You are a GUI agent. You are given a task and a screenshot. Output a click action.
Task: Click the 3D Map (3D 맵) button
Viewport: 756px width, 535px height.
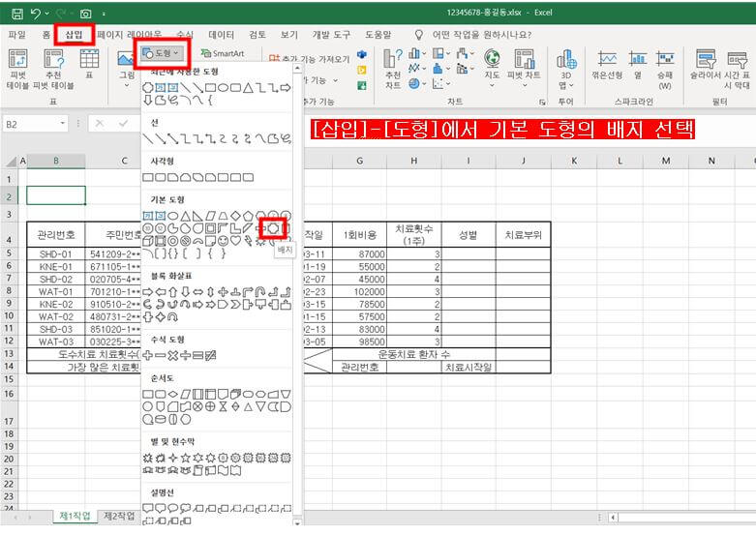566,69
